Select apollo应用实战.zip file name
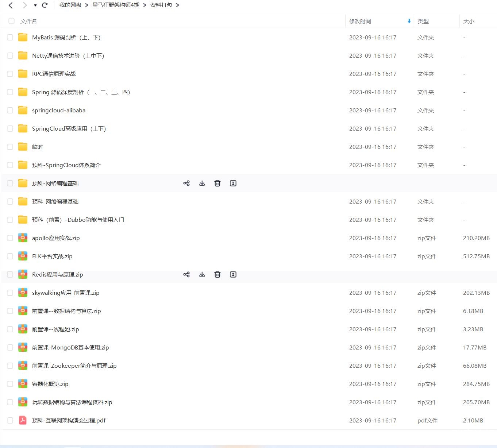Screen dimensions: 497x448 point(56,238)
